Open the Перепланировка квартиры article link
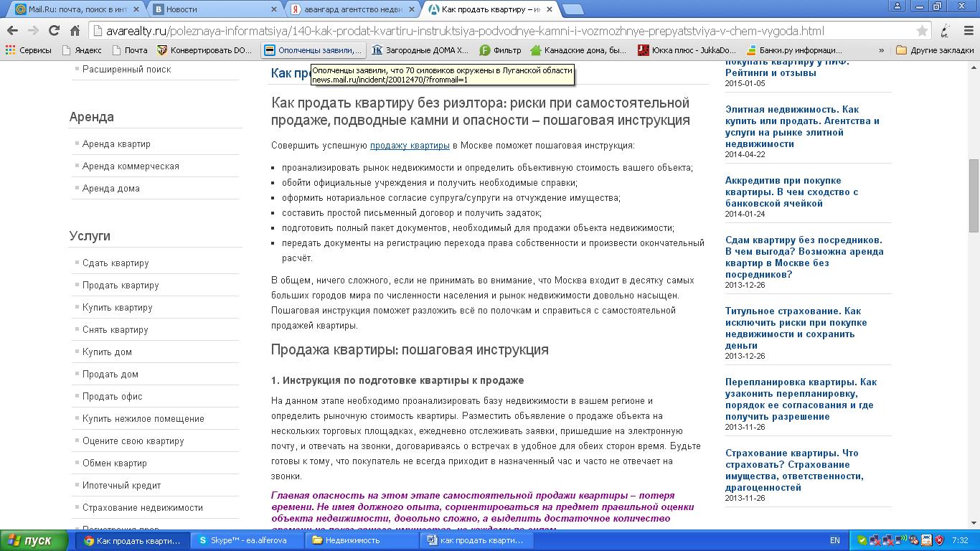Image resolution: width=980 pixels, height=551 pixels. [x=801, y=399]
